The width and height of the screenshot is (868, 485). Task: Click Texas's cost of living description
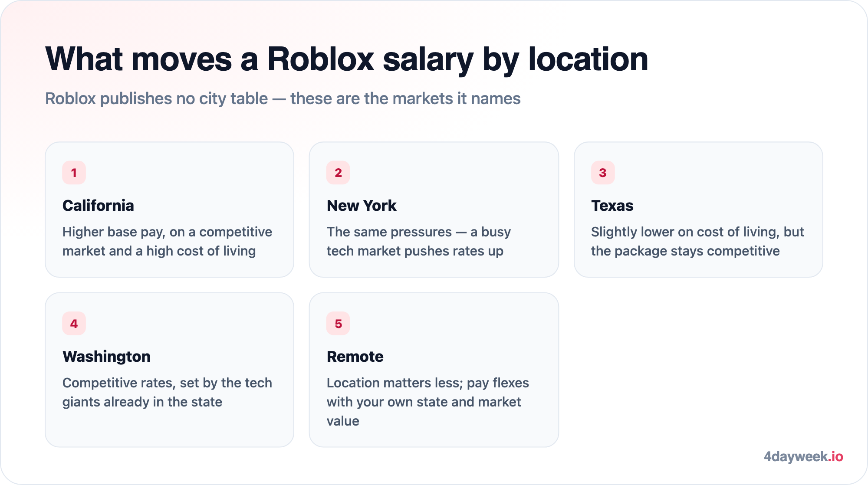point(697,242)
